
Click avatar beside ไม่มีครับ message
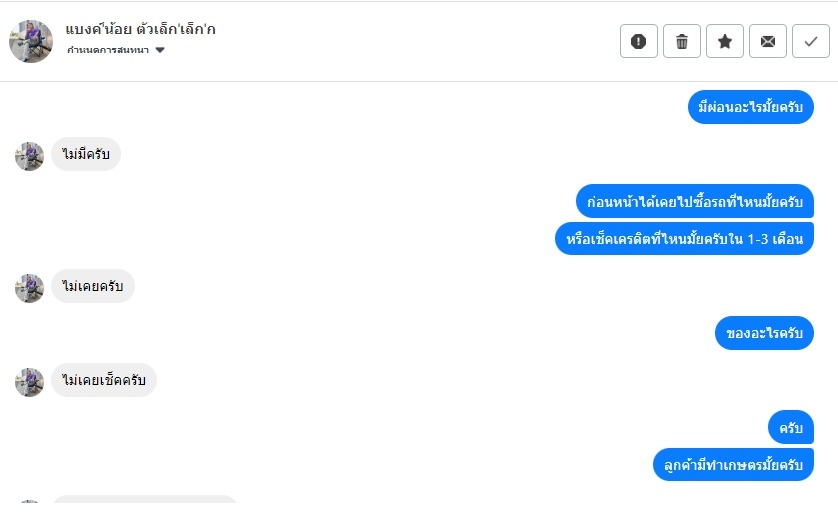[x=29, y=156]
